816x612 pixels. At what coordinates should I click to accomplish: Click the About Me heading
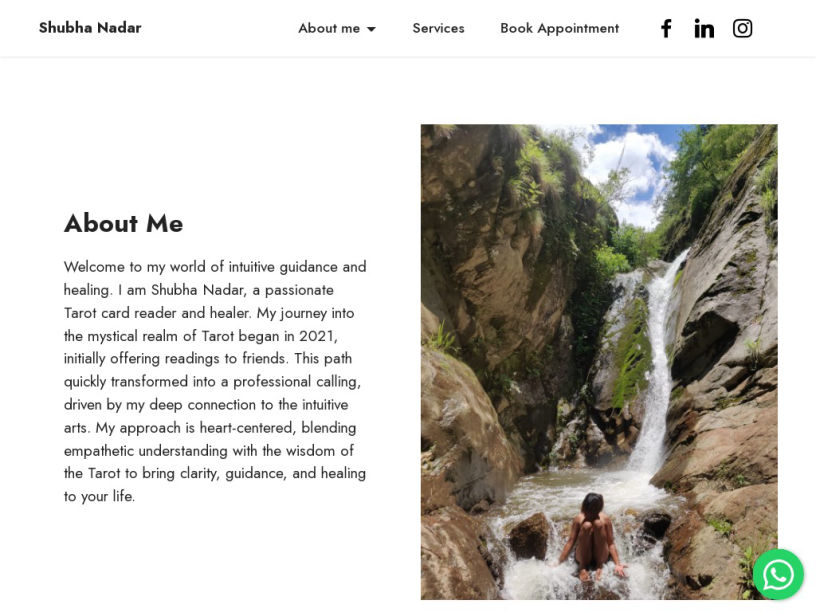[123, 223]
